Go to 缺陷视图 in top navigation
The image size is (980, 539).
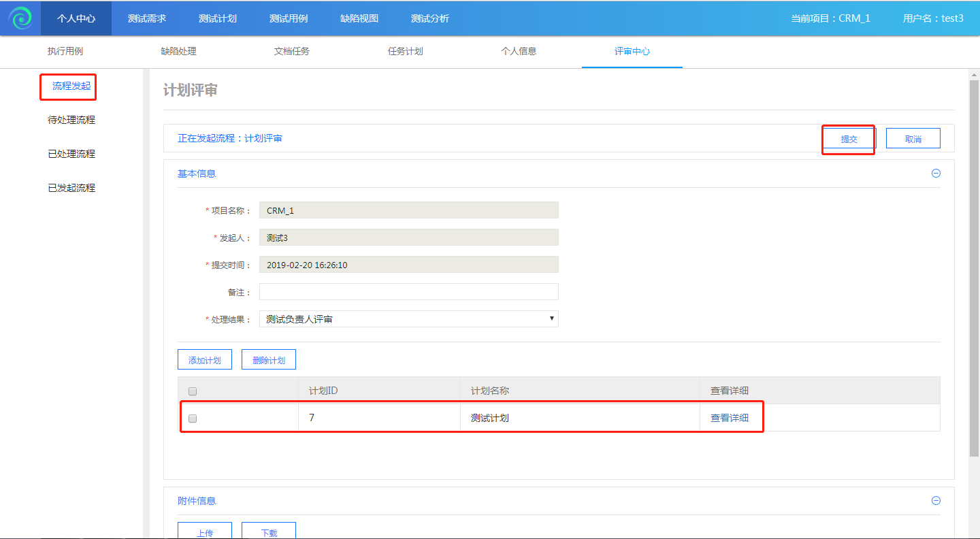359,18
